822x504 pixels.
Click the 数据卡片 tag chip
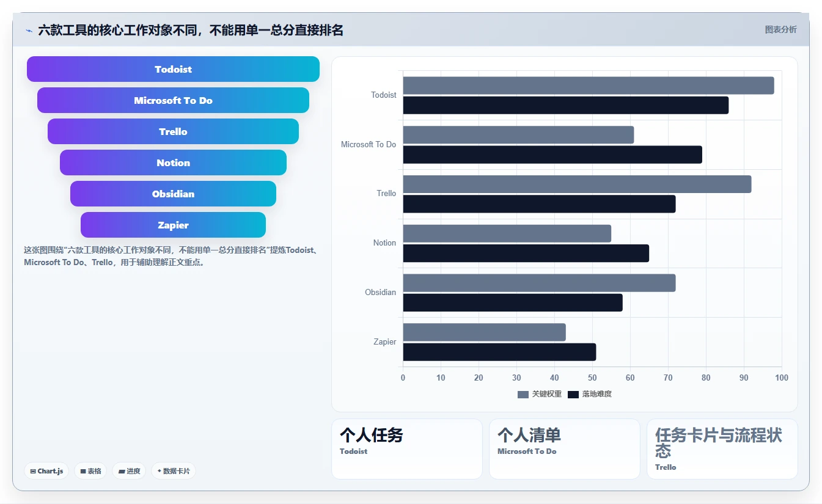pos(174,471)
